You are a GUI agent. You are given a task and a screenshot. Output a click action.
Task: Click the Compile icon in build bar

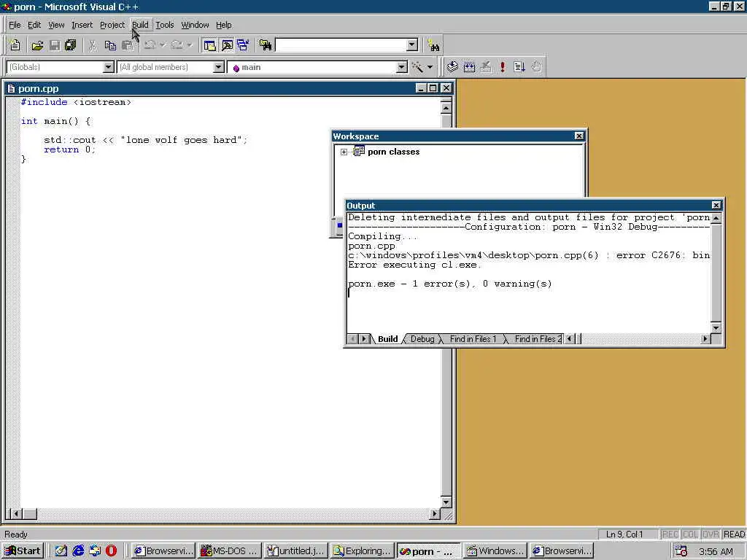[x=452, y=67]
